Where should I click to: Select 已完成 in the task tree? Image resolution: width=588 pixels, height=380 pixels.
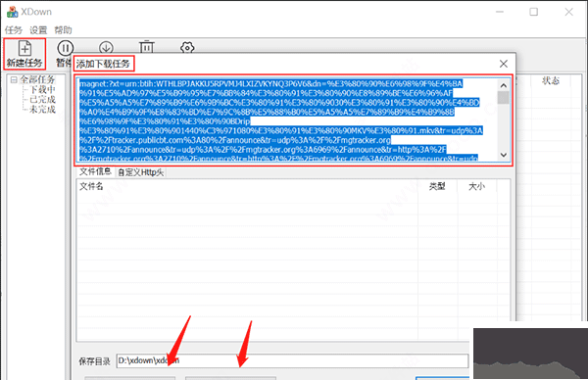tap(42, 99)
